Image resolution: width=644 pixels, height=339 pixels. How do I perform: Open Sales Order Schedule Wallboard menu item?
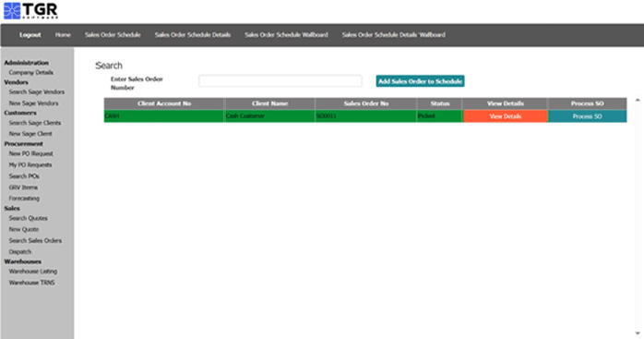(x=286, y=35)
